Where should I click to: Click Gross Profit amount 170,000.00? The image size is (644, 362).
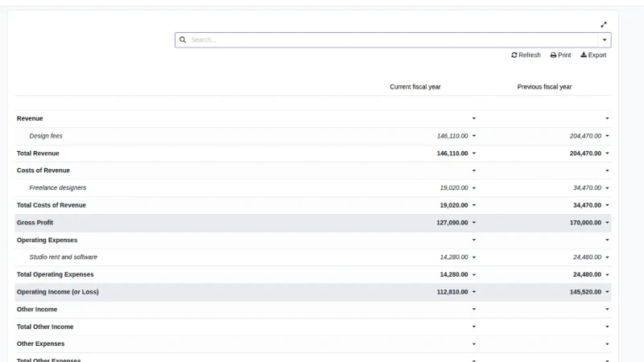[x=585, y=223]
